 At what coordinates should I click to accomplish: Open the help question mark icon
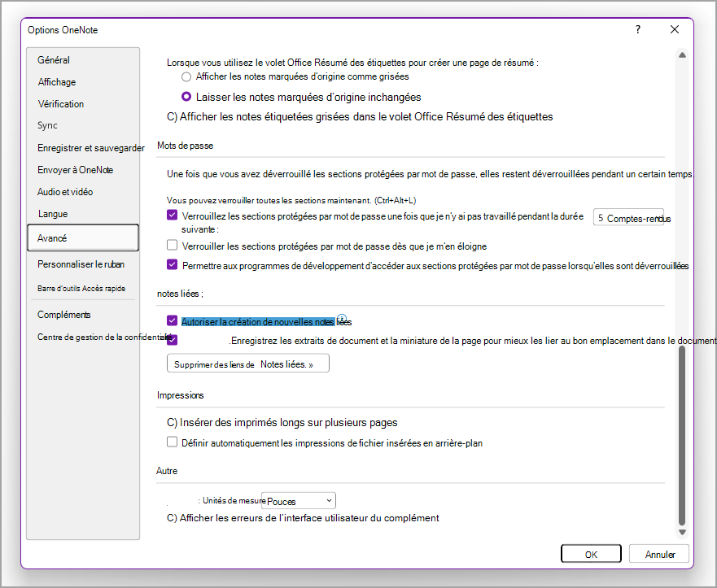coord(638,30)
